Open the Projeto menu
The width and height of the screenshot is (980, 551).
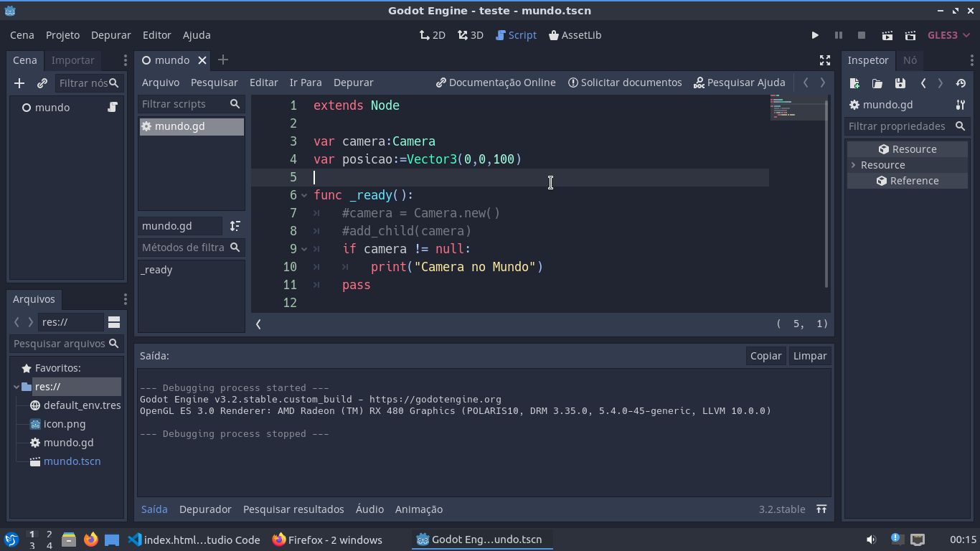pyautogui.click(x=62, y=35)
